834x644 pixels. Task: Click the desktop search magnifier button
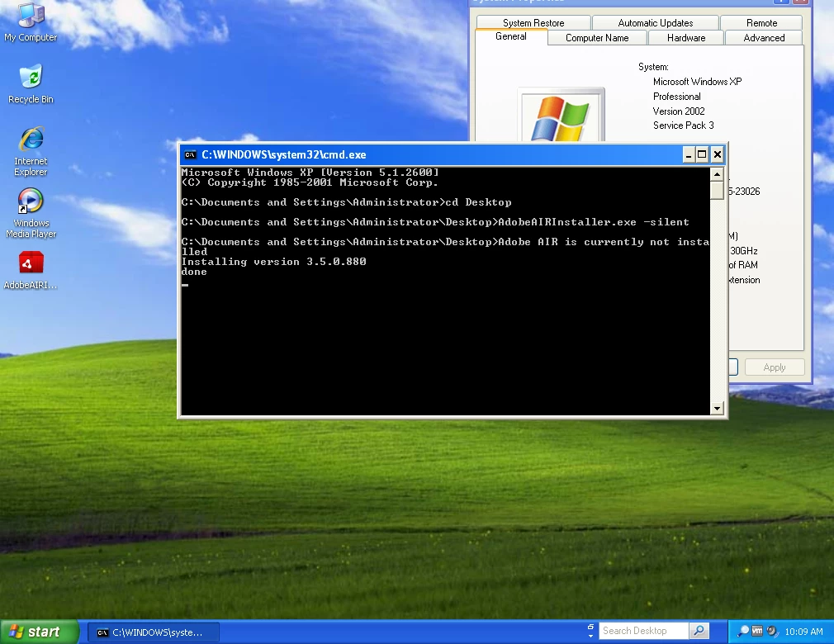699,631
